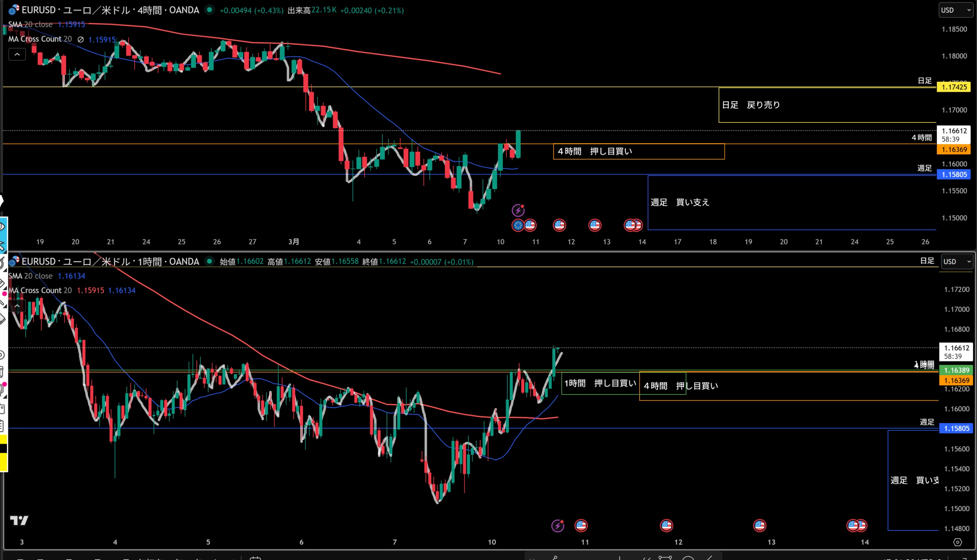Screen dimensions: 977x560
Task: Click EURUSD 4時間 symbol title in upper chart
Action: point(110,10)
